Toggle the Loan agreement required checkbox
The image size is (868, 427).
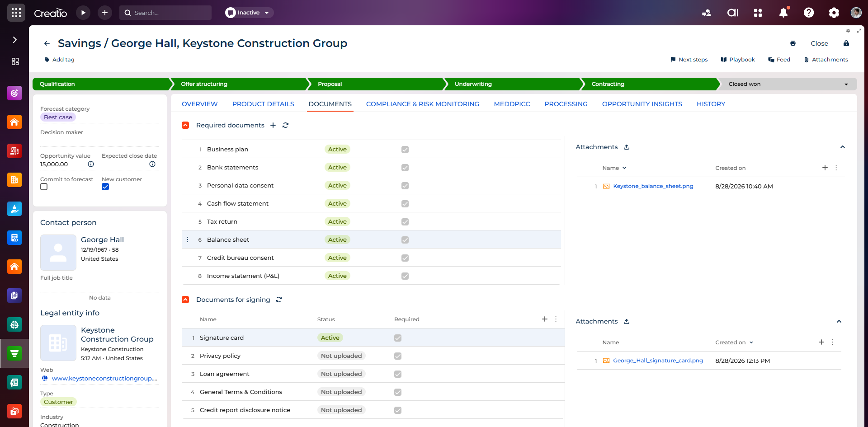click(x=398, y=374)
